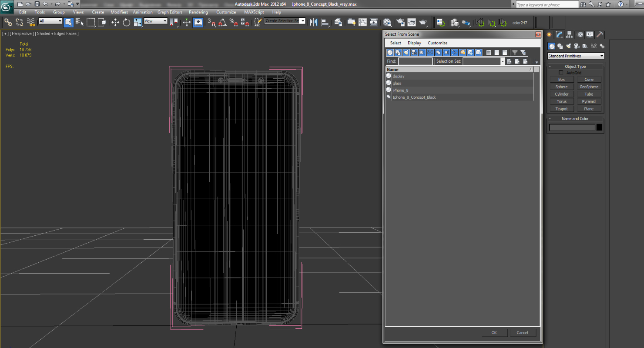Open the Hierarchy command panel tab
The height and width of the screenshot is (348, 644).
(569, 34)
